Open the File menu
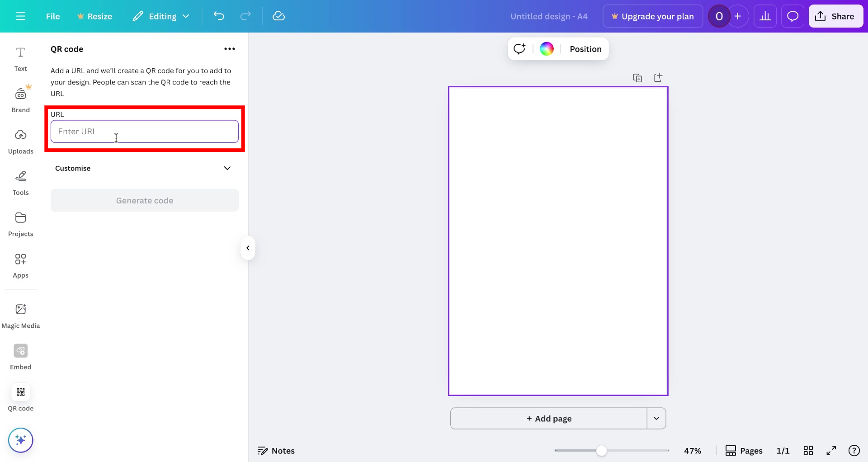Image resolution: width=868 pixels, height=462 pixels. tap(53, 16)
